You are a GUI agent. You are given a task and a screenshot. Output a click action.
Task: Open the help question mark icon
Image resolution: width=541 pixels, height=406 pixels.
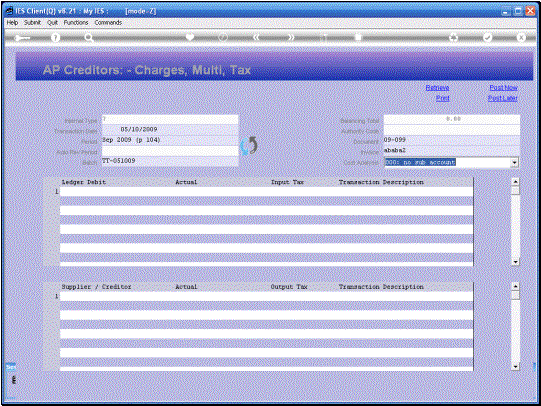(55, 38)
